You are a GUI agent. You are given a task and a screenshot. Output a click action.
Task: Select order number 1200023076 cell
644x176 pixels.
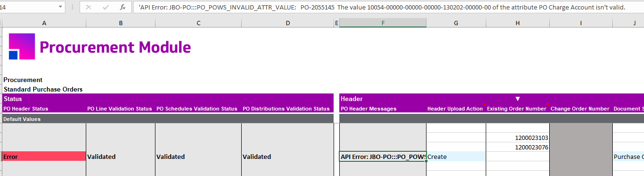[517, 147]
